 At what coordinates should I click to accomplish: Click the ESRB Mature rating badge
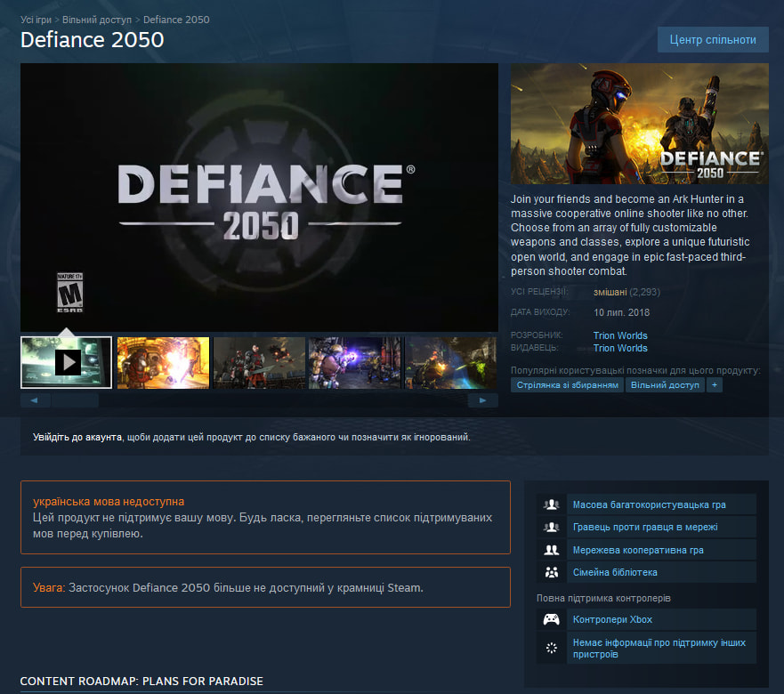pos(69,293)
